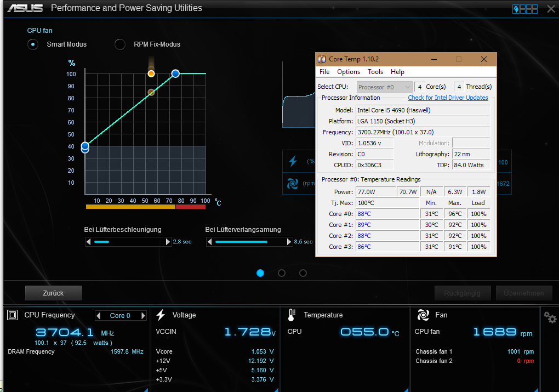
Task: Expand the Temperature panel corner arrow
Action: pos(406,390)
